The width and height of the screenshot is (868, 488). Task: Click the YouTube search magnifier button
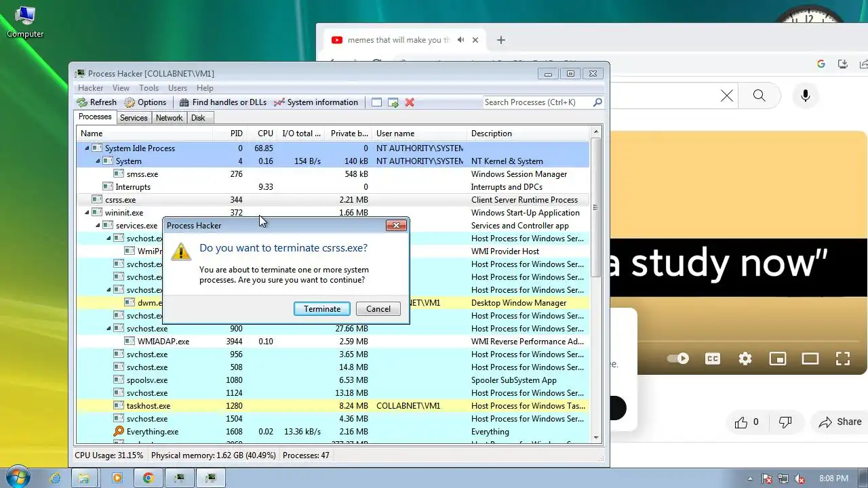pyautogui.click(x=759, y=96)
